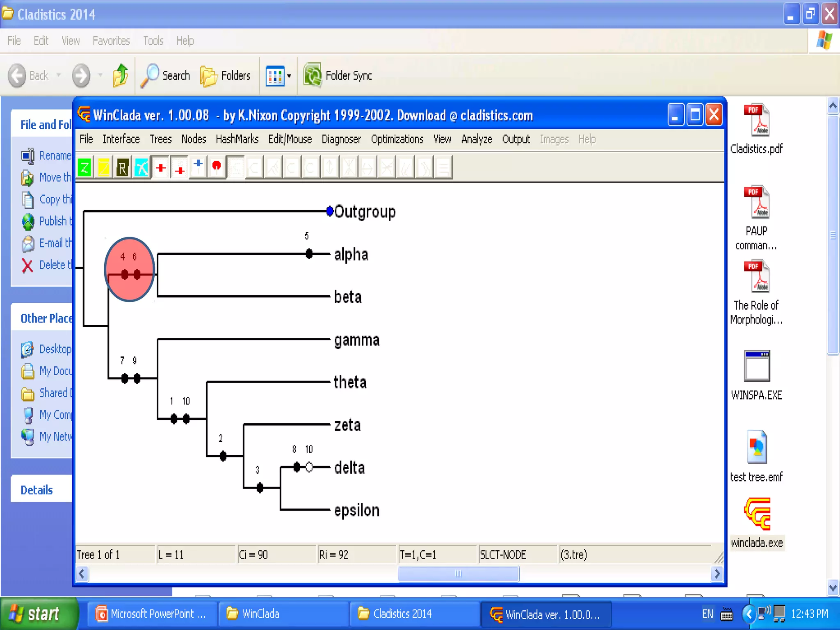840x630 pixels.
Task: Open winclada.exe file icon
Action: tap(757, 514)
